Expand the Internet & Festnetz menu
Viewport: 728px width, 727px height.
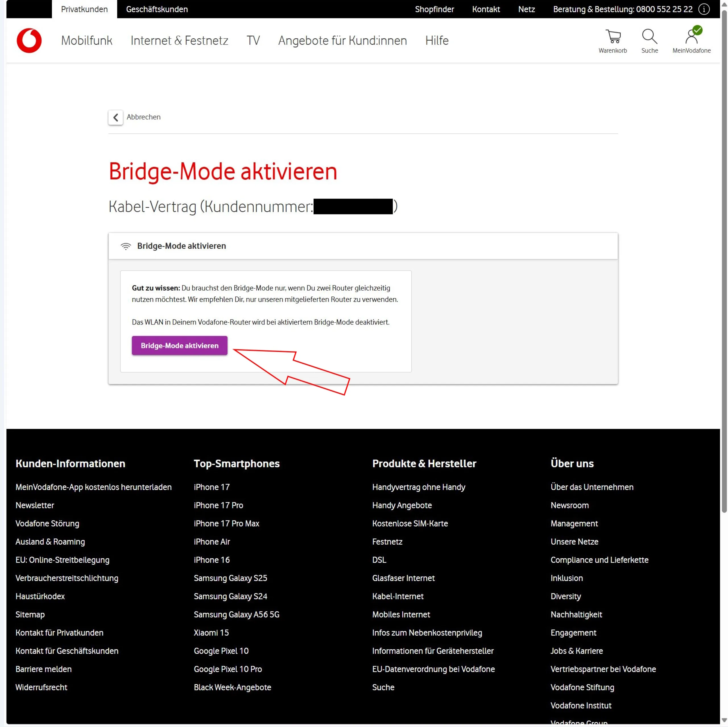179,40
